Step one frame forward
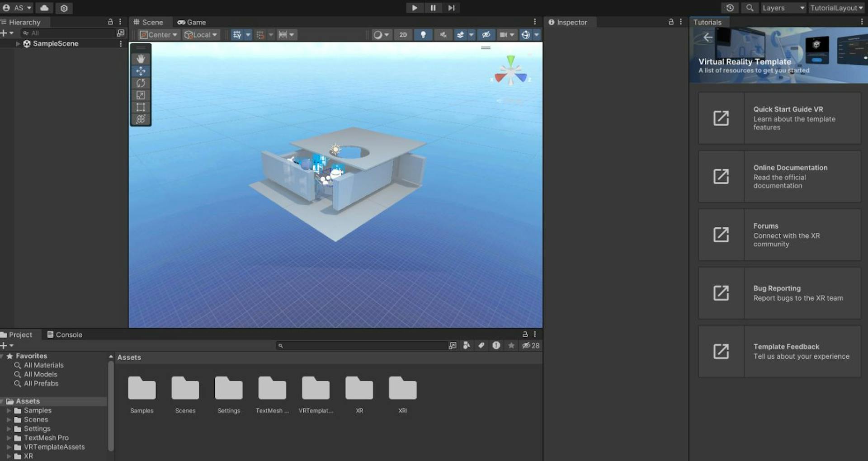This screenshot has height=461, width=868. 451,8
